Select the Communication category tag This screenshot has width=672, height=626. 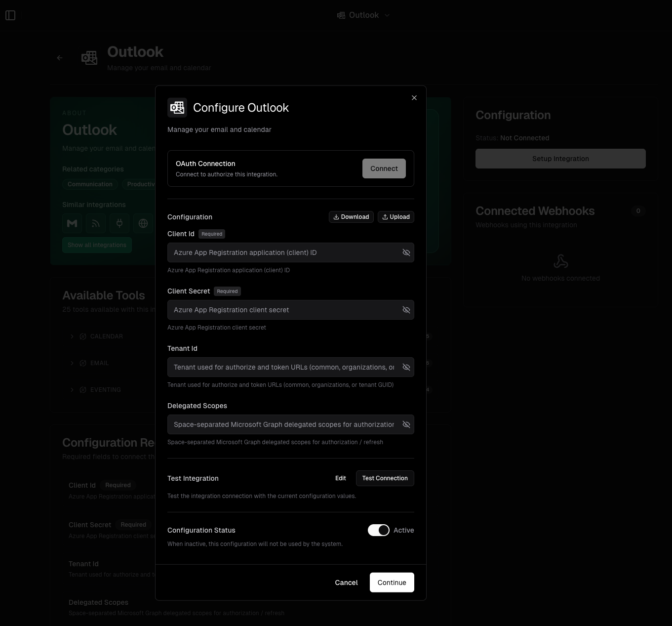coord(90,184)
